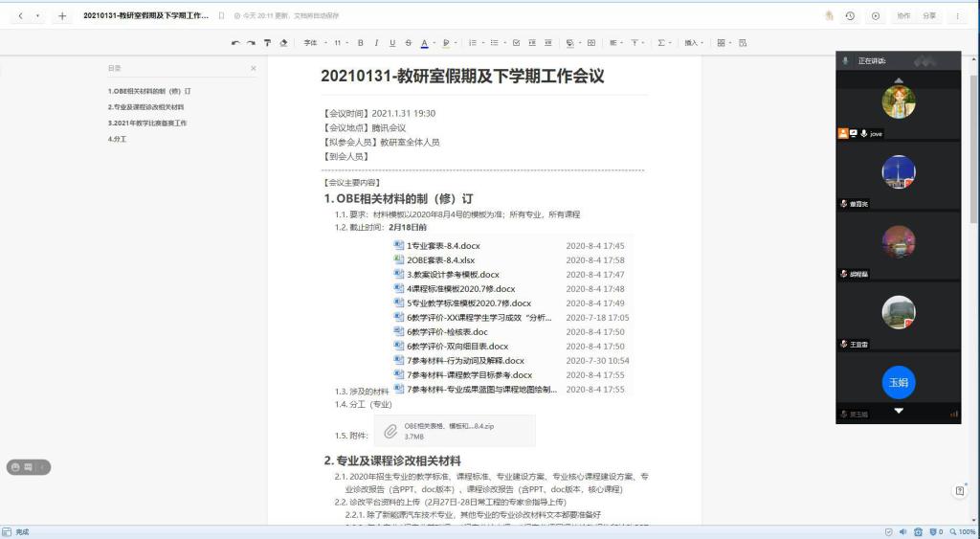Click the 协作 collaborate button
The height and width of the screenshot is (539, 980).
[902, 16]
